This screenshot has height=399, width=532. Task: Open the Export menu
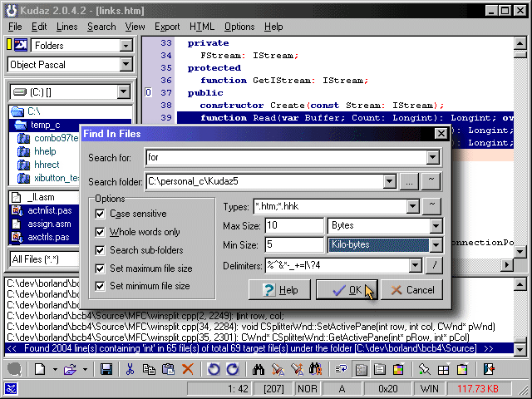pyautogui.click(x=167, y=27)
